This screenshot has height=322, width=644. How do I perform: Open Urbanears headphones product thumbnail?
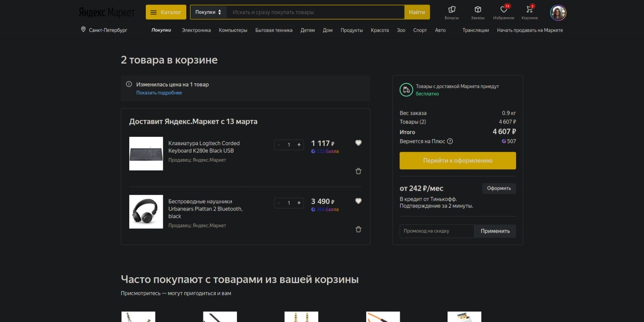pos(146,211)
